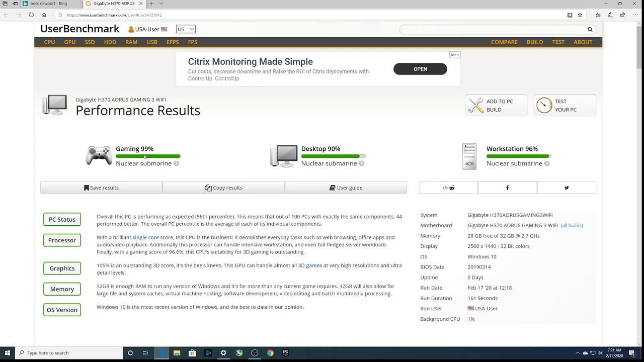The image size is (644, 362).
Task: Open the SSD menu tab
Action: (x=90, y=42)
